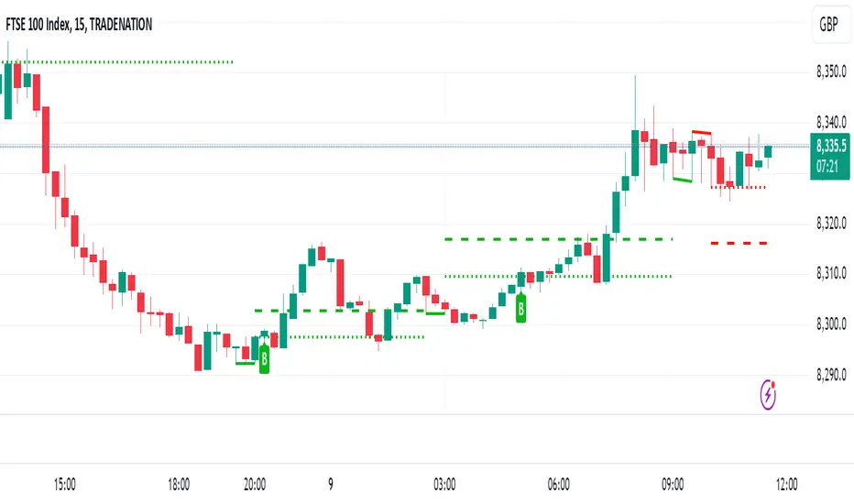The width and height of the screenshot is (854, 504).
Task: Select the green dotted line at chart top
Action: click(128, 62)
